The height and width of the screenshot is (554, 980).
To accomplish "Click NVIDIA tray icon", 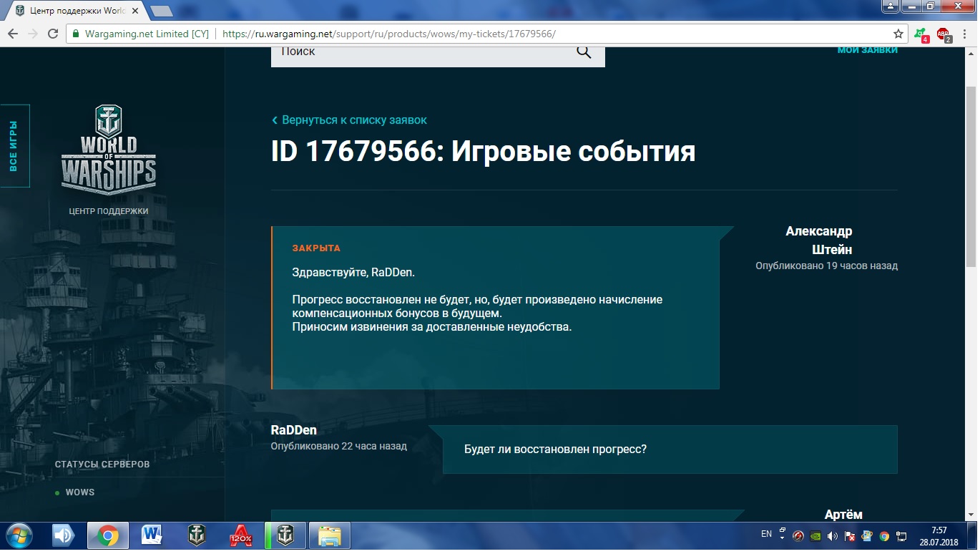I will [816, 535].
